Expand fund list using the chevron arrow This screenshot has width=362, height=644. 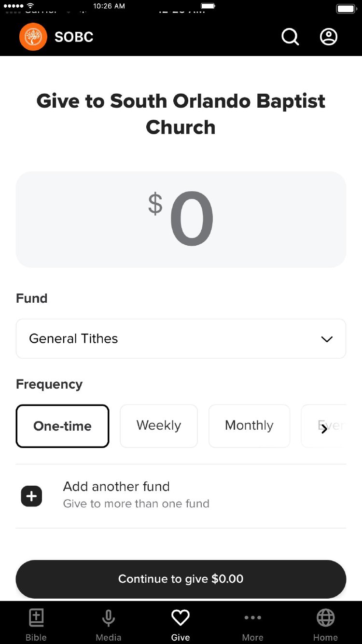click(327, 339)
